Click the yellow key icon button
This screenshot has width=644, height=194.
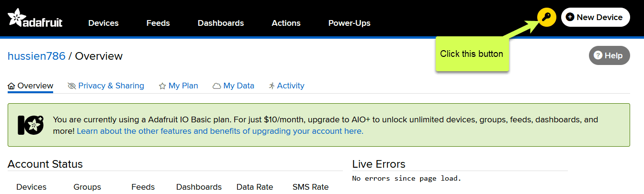pos(546,18)
